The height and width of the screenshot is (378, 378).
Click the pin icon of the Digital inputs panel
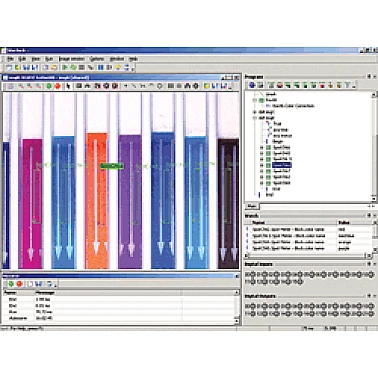pos(369,264)
